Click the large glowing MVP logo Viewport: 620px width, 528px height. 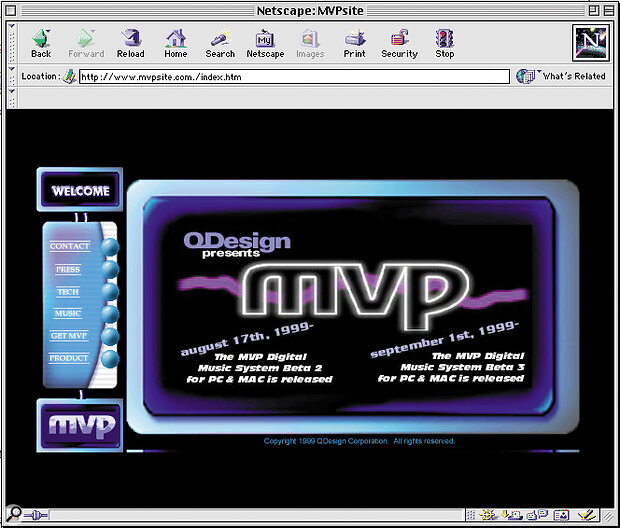pyautogui.click(x=356, y=296)
